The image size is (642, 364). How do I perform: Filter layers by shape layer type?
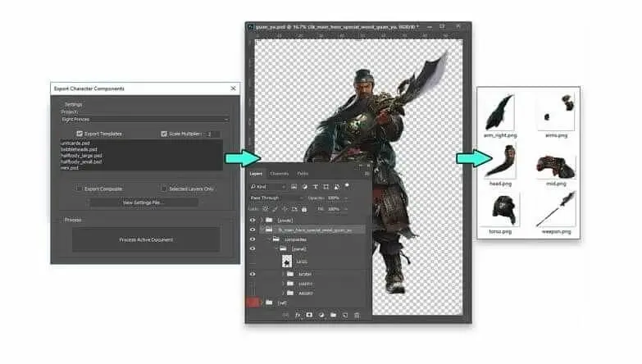326,187
